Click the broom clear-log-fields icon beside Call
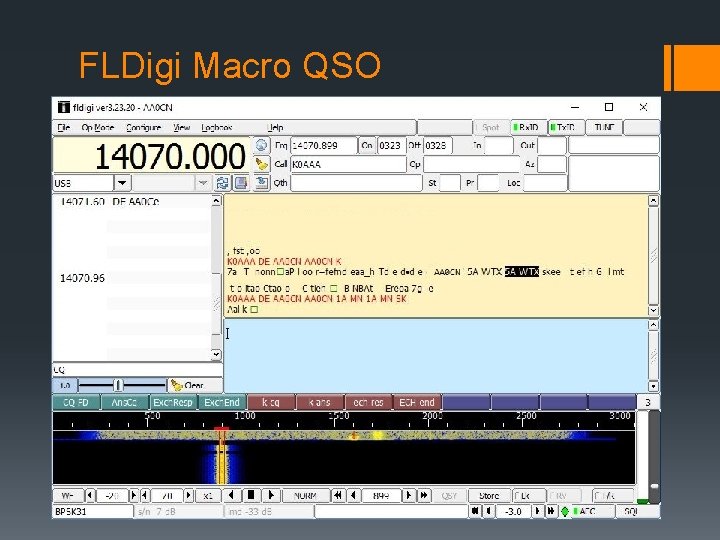The image size is (720, 540). coord(261,164)
